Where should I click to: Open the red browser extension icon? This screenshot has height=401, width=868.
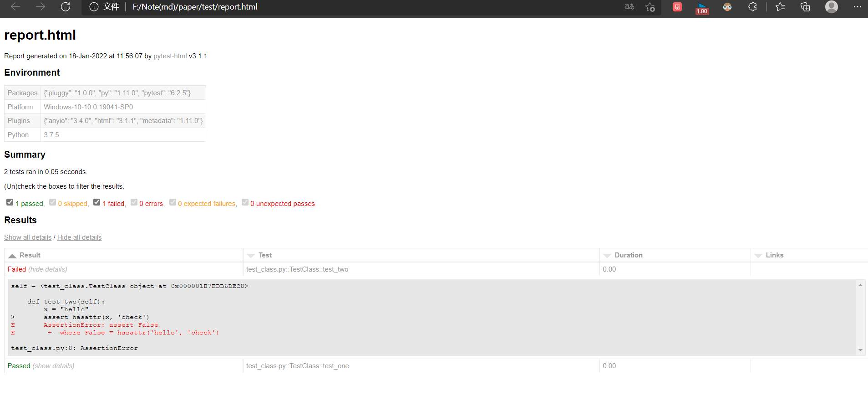pyautogui.click(x=677, y=7)
